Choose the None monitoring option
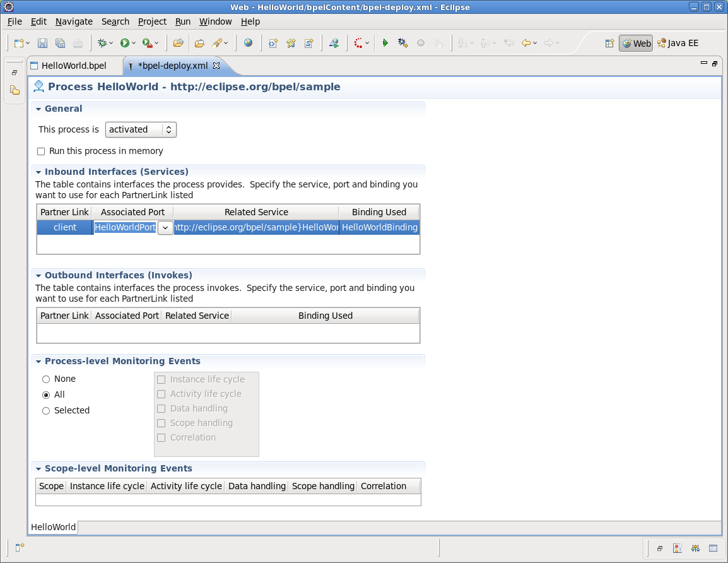 click(x=45, y=379)
